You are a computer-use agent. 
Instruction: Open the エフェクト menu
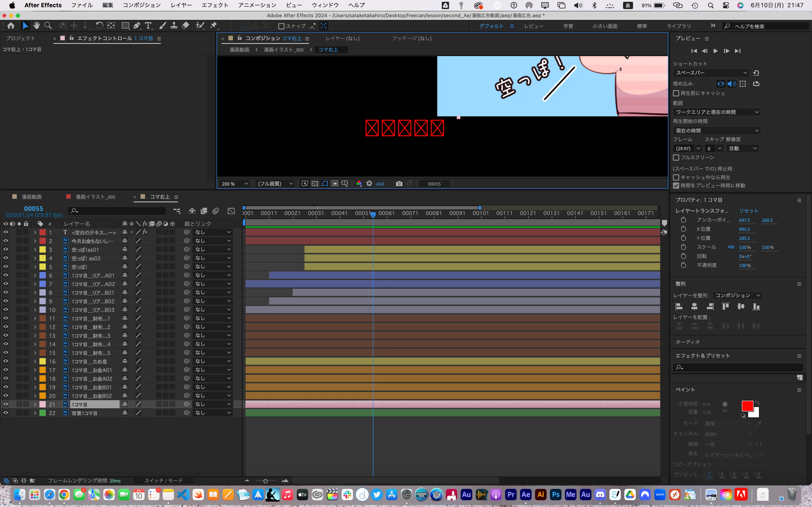coord(215,5)
